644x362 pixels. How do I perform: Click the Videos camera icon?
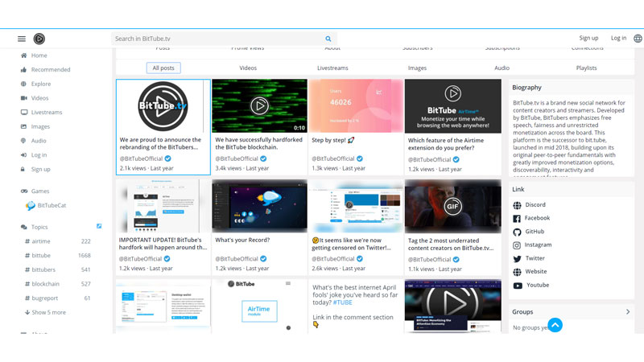point(24,98)
